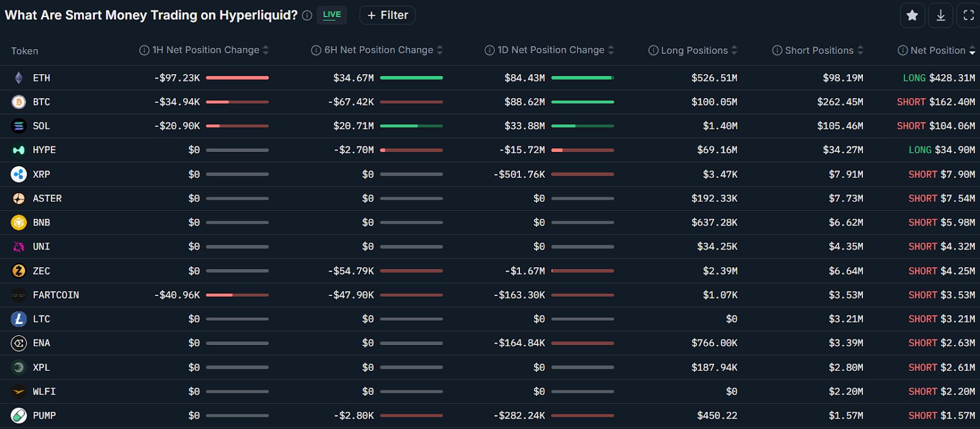Click ETH 1H change red bar
The height and width of the screenshot is (429, 980).
point(237,78)
